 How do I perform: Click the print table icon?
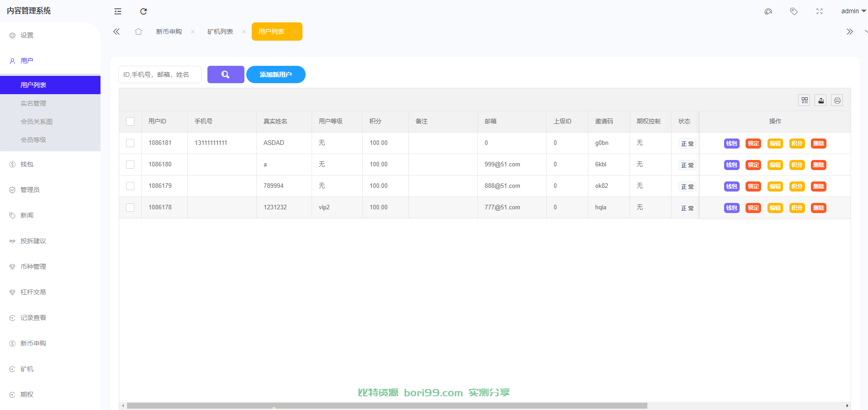pyautogui.click(x=837, y=100)
